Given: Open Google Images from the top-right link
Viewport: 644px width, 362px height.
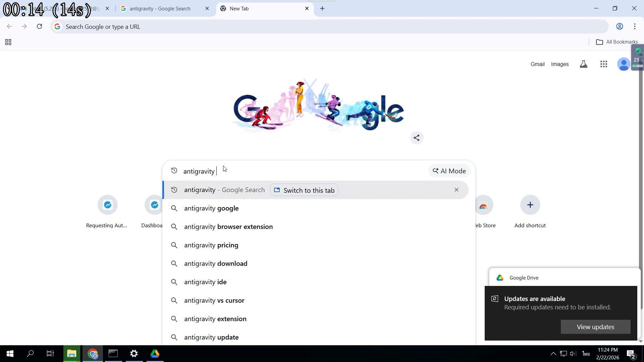Looking at the screenshot, I should [559, 64].
